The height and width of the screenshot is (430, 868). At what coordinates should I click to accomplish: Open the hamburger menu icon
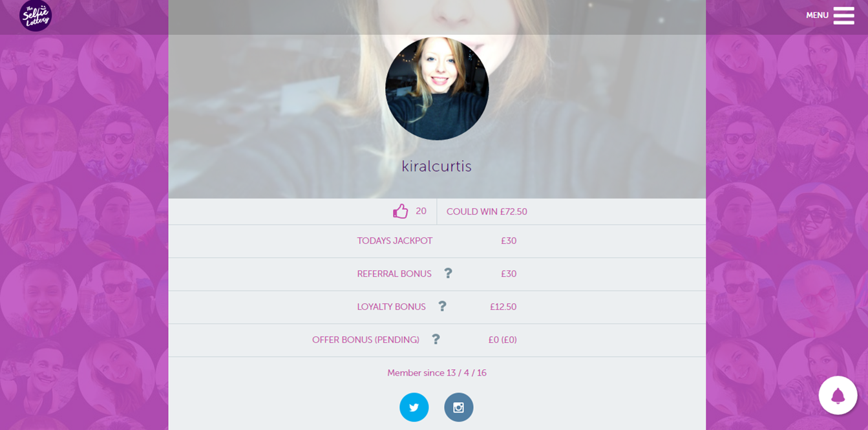point(843,16)
